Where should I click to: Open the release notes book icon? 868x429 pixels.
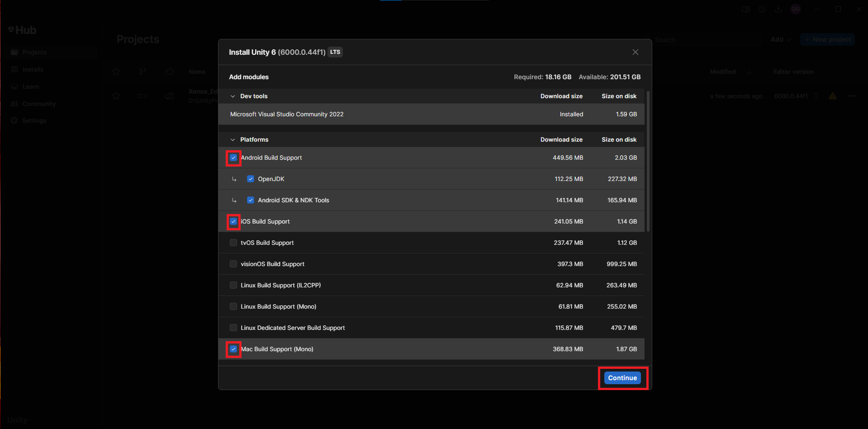(x=746, y=9)
